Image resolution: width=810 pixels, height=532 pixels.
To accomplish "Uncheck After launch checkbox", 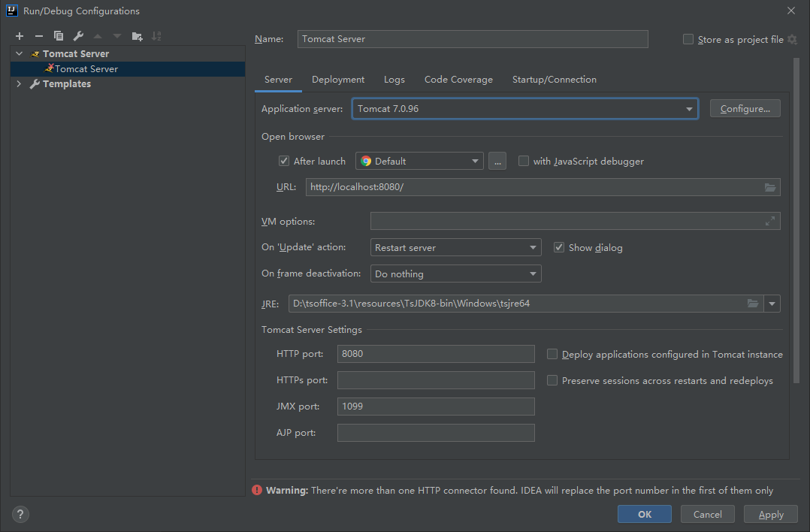I will click(x=283, y=161).
